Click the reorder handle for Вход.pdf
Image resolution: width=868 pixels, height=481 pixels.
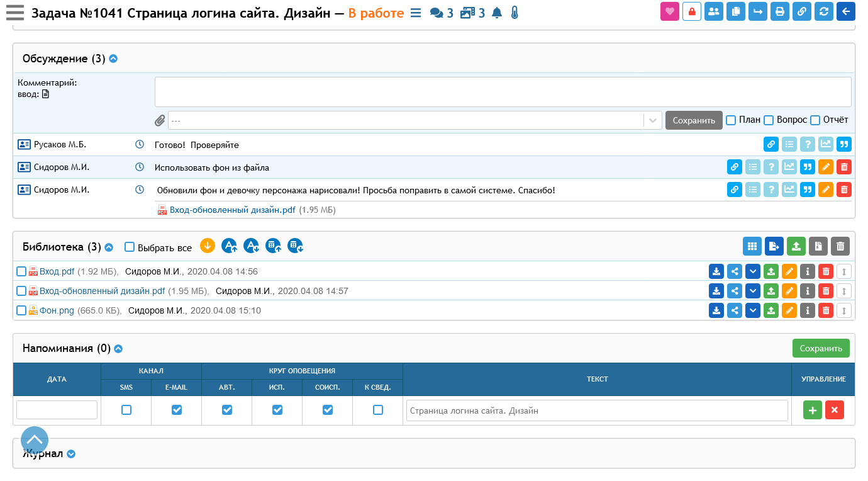[844, 271]
